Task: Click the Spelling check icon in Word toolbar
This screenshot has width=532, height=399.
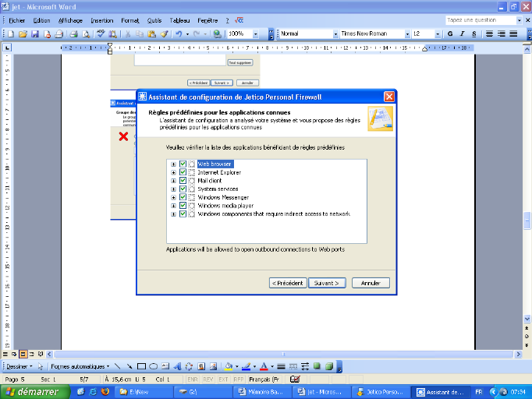Action: point(101,34)
